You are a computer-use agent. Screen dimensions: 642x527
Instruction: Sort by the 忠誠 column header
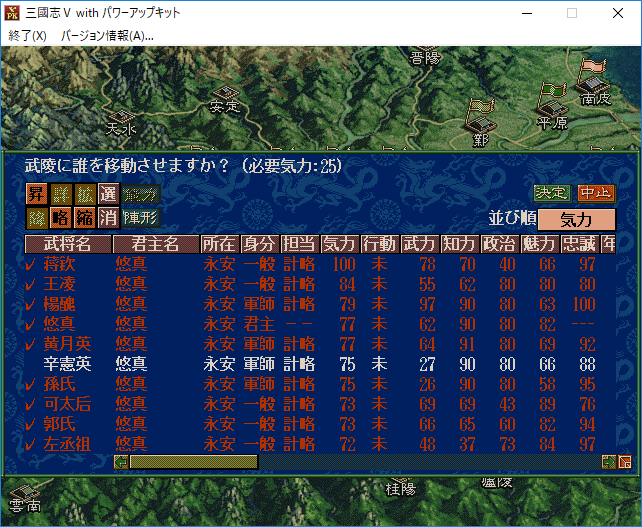click(x=578, y=244)
